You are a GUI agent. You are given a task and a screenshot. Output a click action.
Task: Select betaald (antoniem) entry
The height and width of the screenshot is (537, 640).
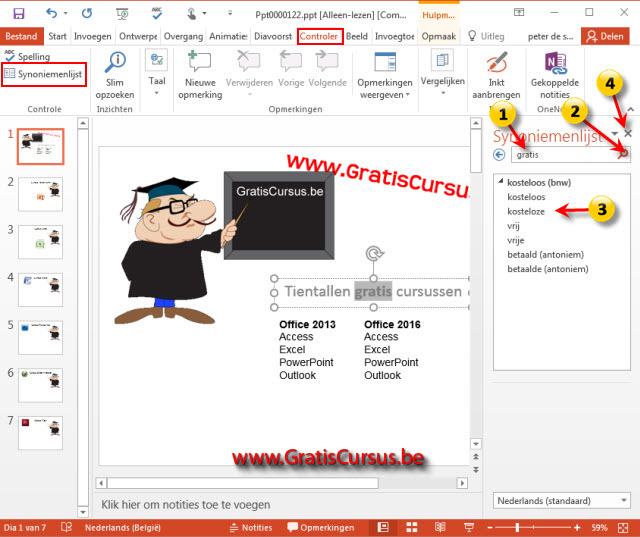click(x=545, y=255)
